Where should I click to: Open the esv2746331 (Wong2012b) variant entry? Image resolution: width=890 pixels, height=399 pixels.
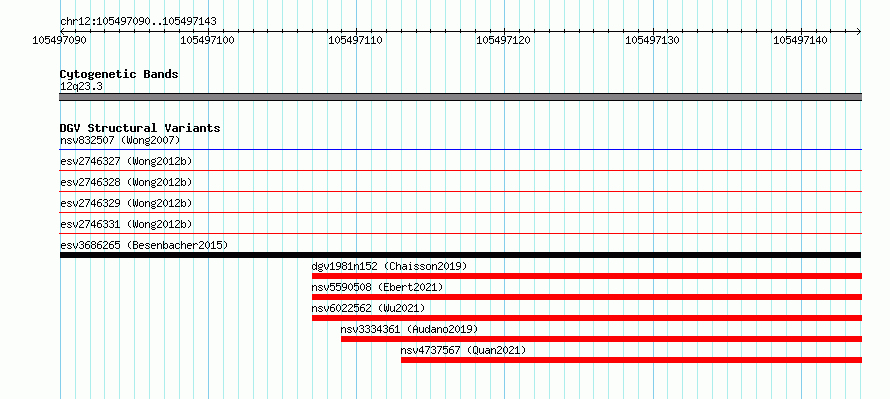(126, 224)
